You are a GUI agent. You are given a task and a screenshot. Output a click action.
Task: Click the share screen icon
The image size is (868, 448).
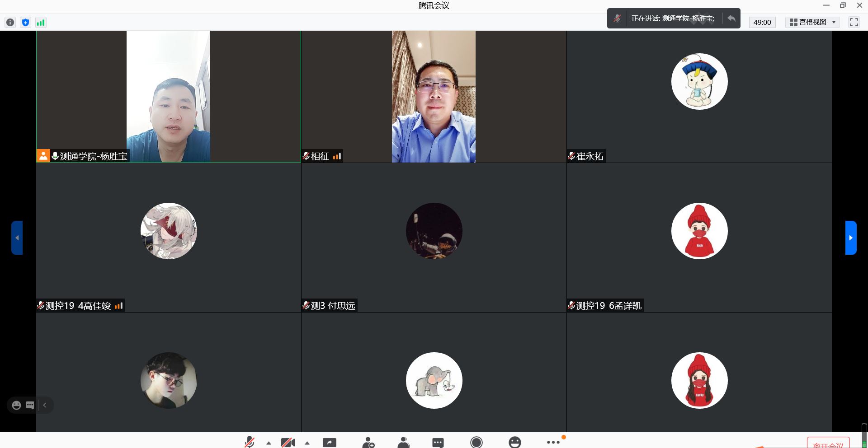point(329,443)
